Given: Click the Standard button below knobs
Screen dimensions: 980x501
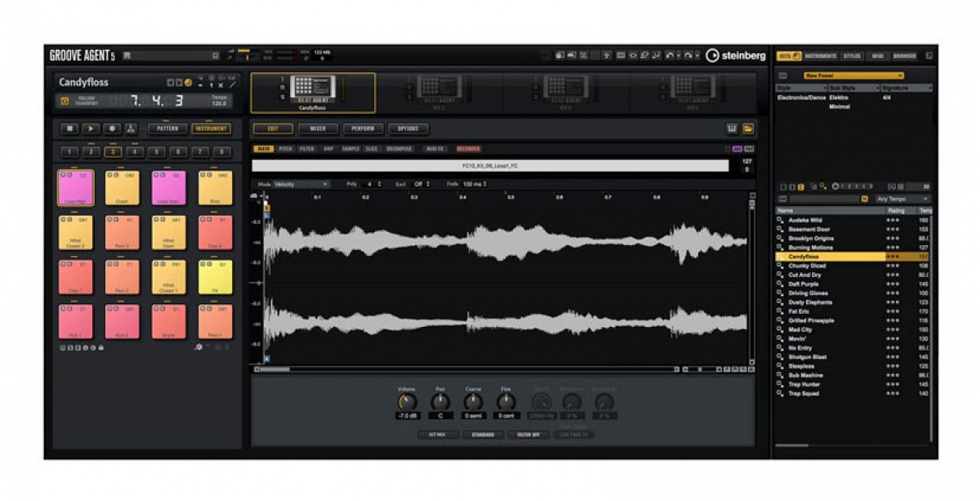Looking at the screenshot, I should pos(483,435).
